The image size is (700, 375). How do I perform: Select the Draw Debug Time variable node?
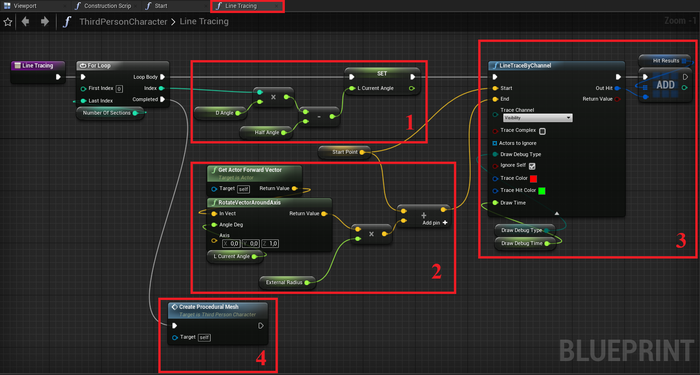click(525, 243)
